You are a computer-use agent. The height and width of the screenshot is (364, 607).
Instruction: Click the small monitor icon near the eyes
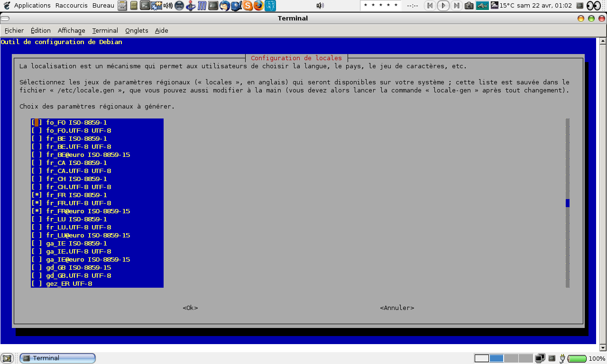point(579,6)
